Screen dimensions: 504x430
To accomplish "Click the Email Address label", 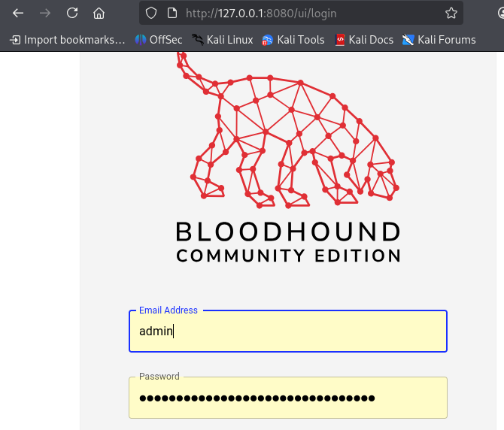I will pos(168,310).
